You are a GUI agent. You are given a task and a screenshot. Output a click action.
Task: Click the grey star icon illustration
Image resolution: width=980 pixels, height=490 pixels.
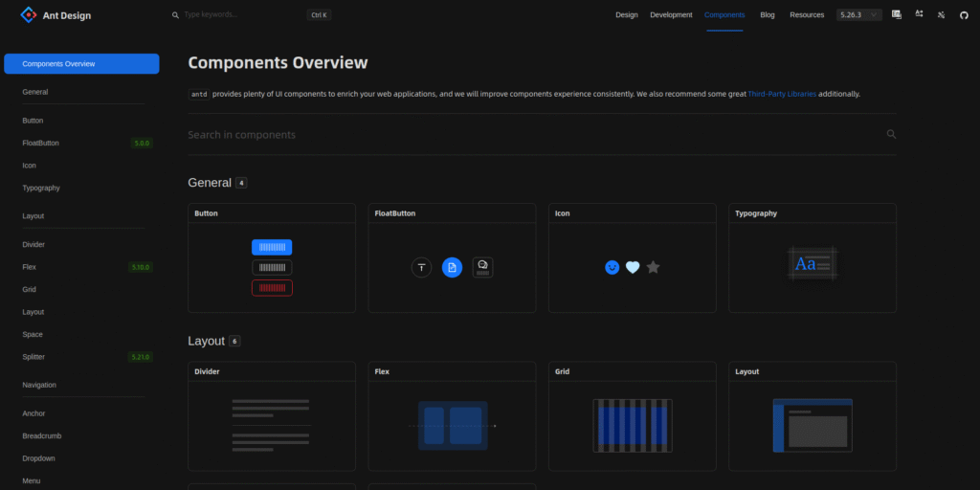pos(653,268)
